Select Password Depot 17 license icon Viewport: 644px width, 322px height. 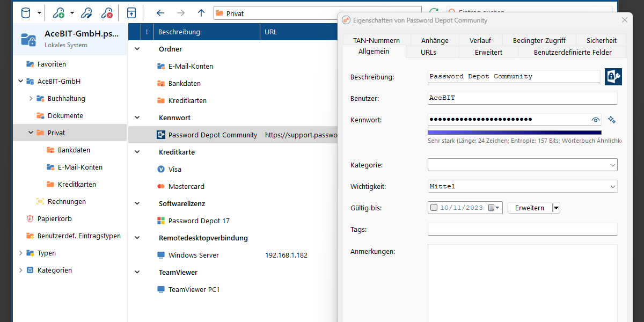[x=161, y=221]
